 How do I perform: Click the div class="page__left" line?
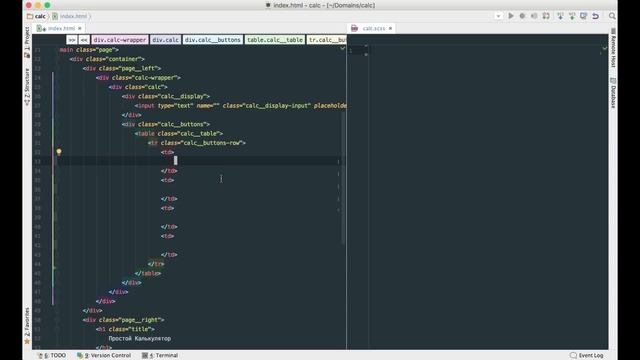[122, 68]
